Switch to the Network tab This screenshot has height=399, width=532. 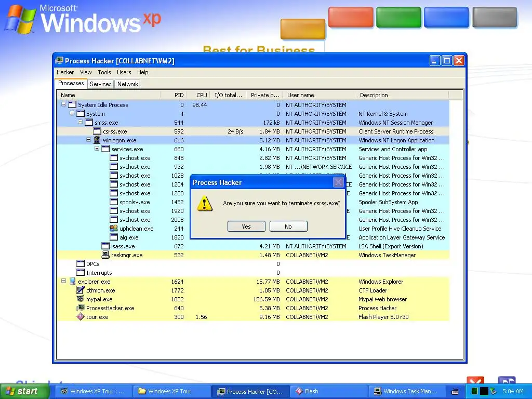click(x=128, y=84)
